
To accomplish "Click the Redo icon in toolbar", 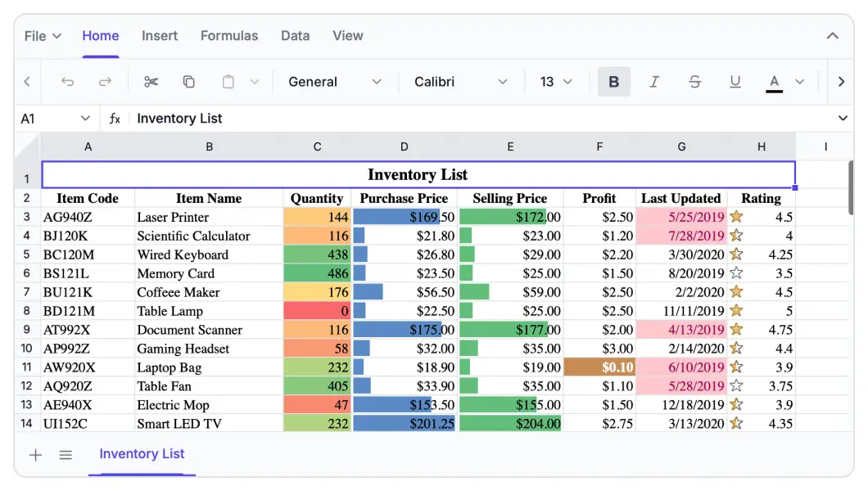I will [x=106, y=82].
